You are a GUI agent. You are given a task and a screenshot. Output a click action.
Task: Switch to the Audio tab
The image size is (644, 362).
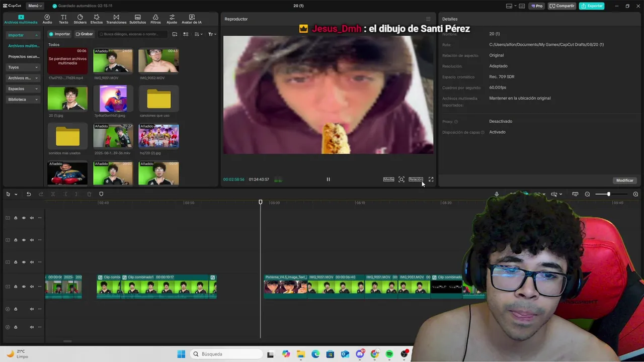point(47,20)
